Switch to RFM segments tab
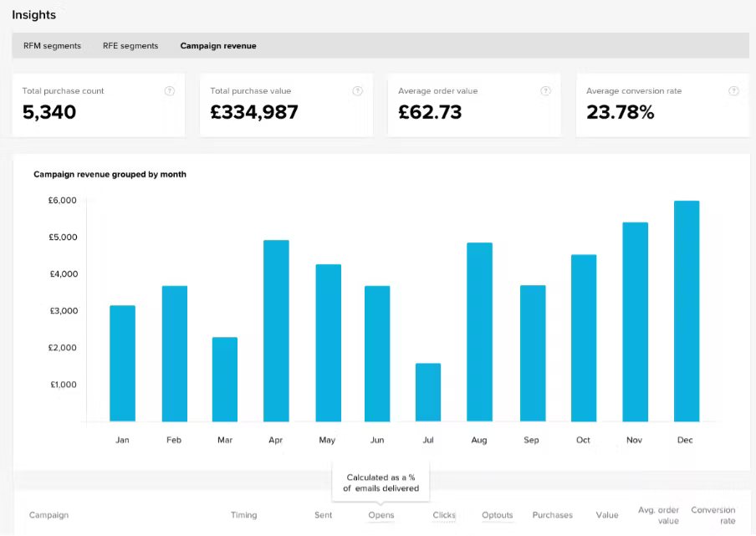This screenshot has width=756, height=536. pyautogui.click(x=52, y=46)
